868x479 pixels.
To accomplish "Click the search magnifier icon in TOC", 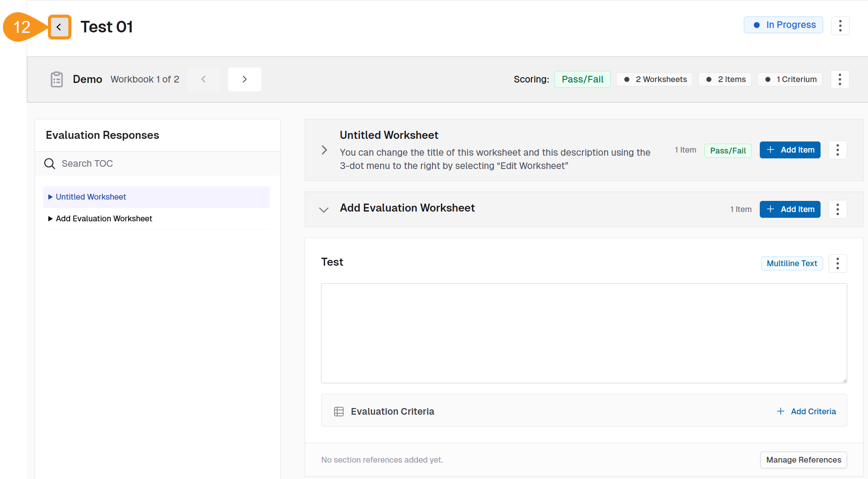I will coord(50,164).
